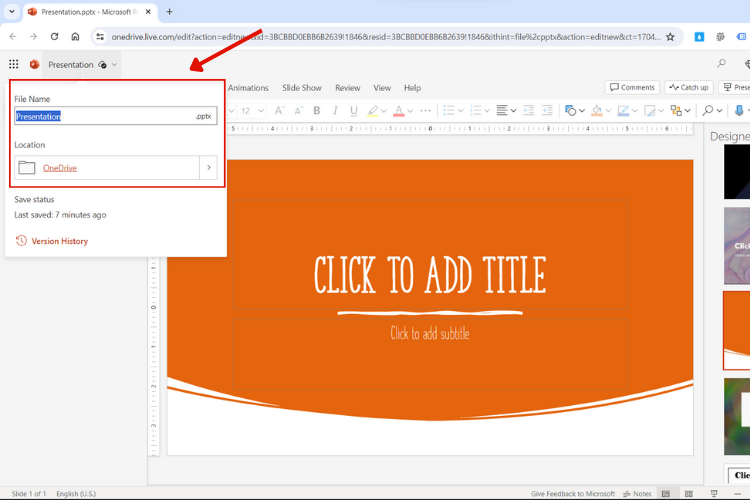Open Arrange dropdown arrow
The image size is (750, 500).
coord(687,111)
